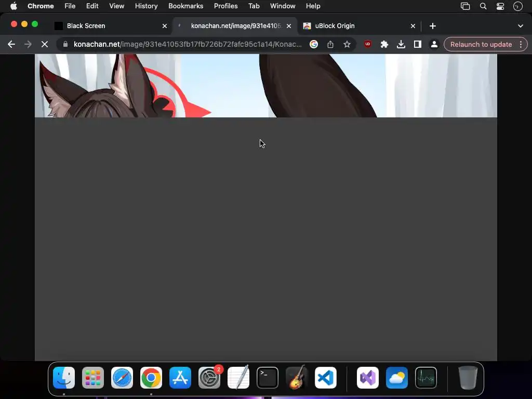Show Chrome downloads
The image size is (532, 399).
[x=401, y=45]
